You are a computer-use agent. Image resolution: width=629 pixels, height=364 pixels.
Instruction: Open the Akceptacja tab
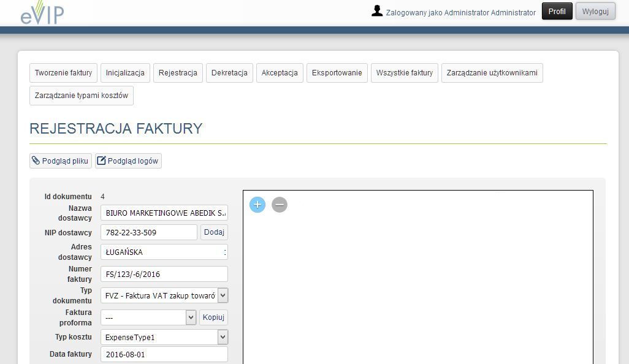tap(280, 73)
